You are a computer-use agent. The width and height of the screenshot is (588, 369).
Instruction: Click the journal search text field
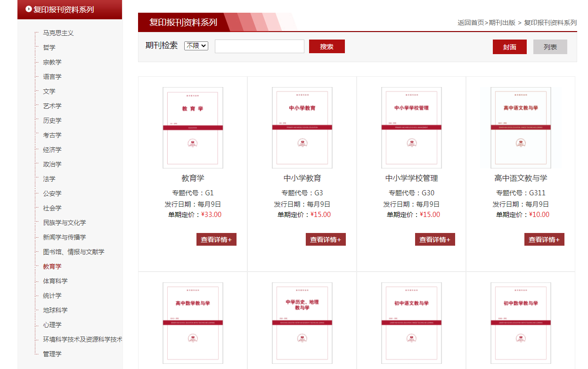259,46
